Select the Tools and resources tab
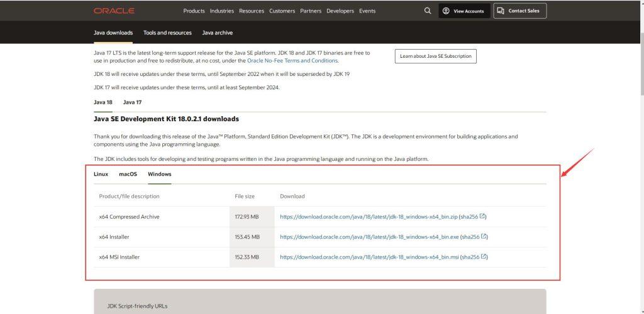 (167, 33)
